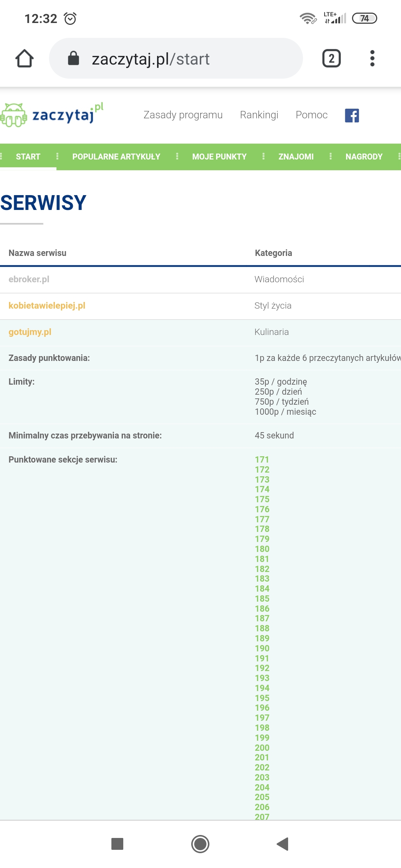Click the Wiadomości category cell
Image resolution: width=401 pixels, height=868 pixels.
pyautogui.click(x=279, y=279)
